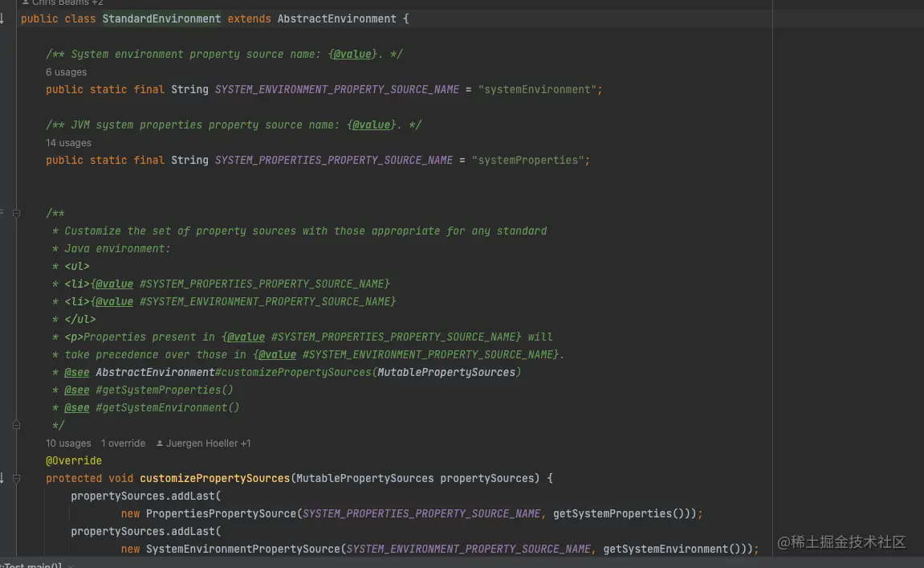This screenshot has height=568, width=924.
Task: Open the "1 override" hint
Action: pos(123,443)
